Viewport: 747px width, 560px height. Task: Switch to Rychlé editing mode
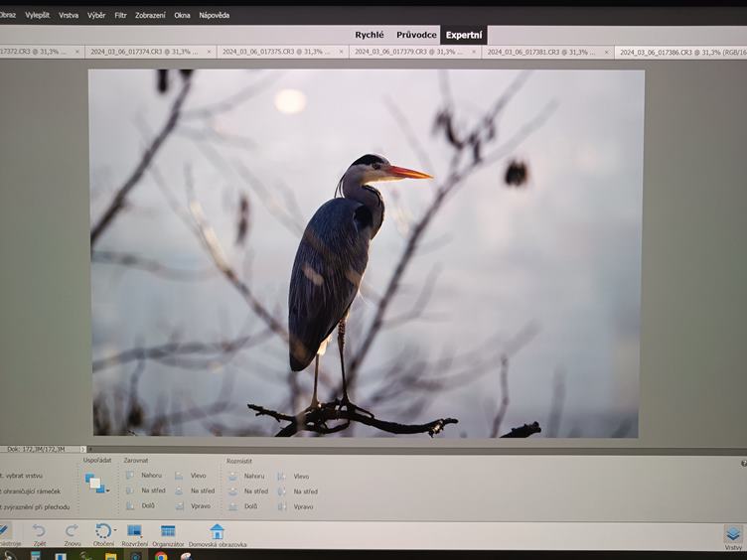[370, 35]
